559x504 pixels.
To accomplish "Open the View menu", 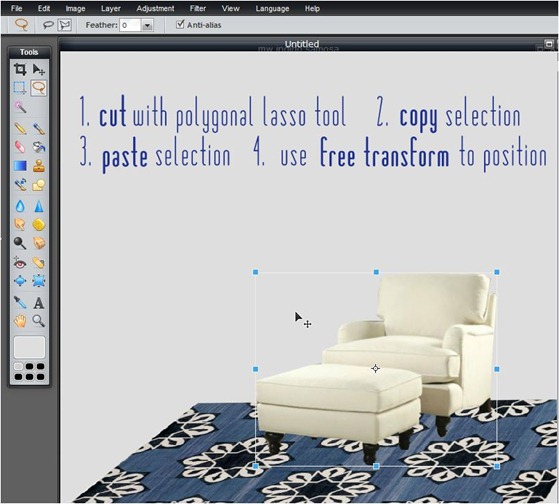I will [x=230, y=8].
